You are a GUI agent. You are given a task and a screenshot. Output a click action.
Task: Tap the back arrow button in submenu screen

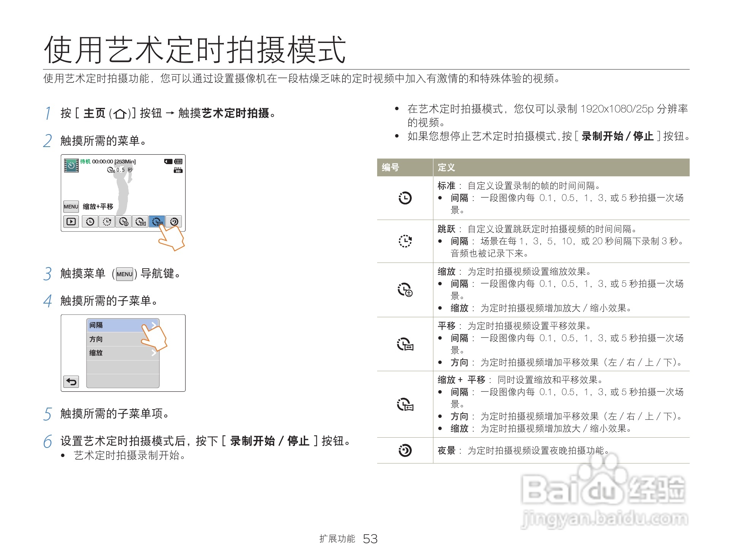point(71,381)
